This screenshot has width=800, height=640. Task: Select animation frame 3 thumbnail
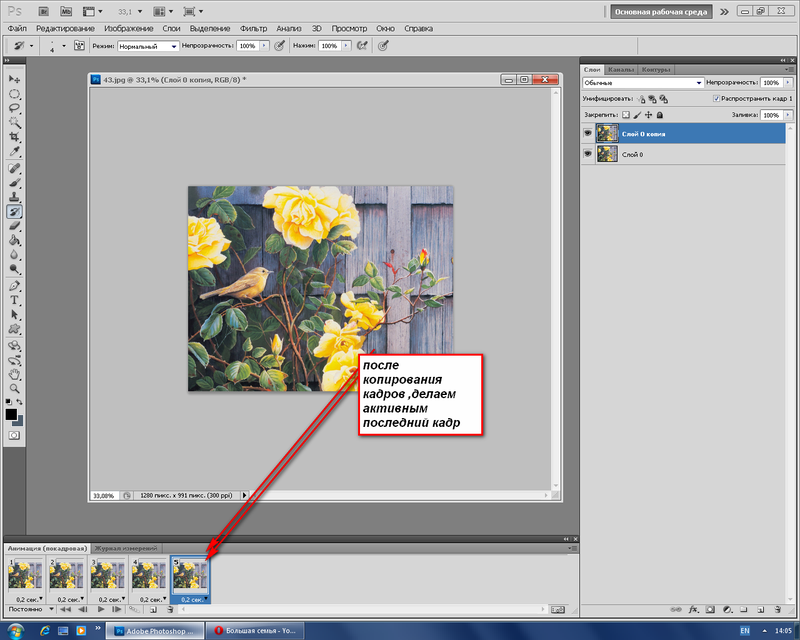click(108, 576)
